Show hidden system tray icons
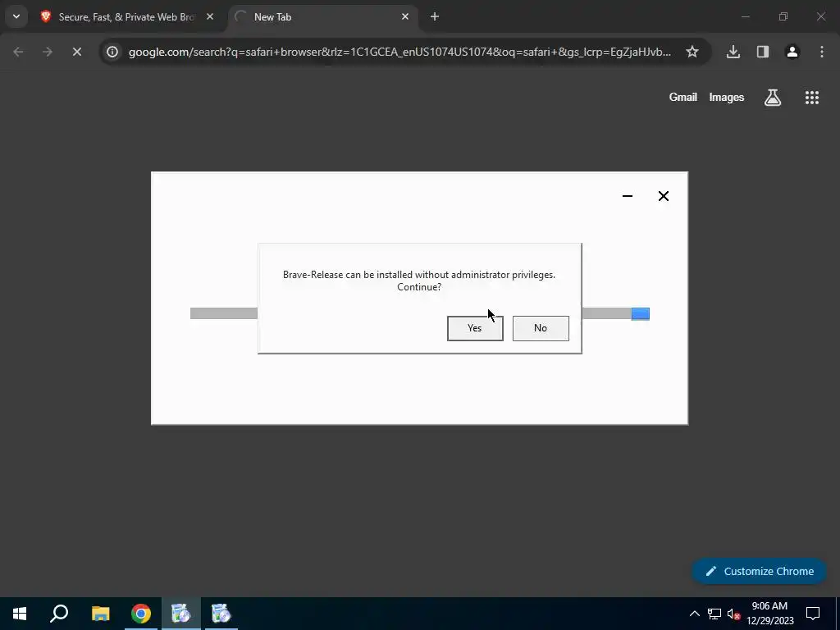The height and width of the screenshot is (630, 840). click(694, 614)
